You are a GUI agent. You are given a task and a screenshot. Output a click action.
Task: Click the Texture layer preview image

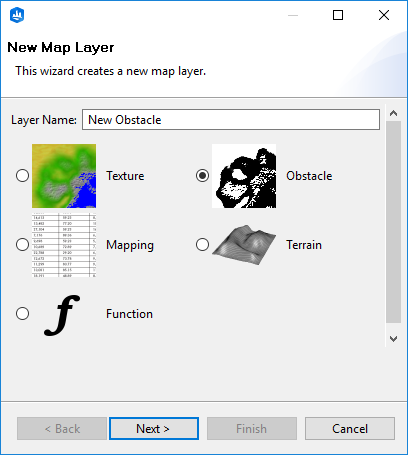click(x=64, y=176)
